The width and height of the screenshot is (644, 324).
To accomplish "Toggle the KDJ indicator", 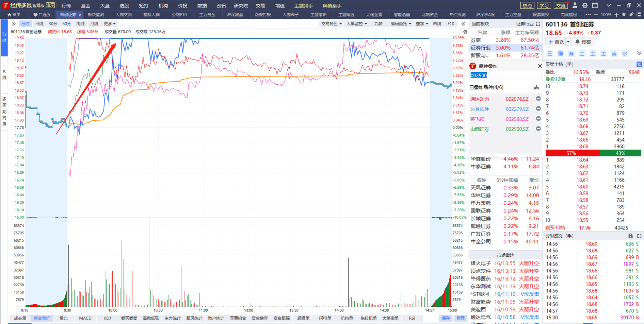I will [x=107, y=318].
